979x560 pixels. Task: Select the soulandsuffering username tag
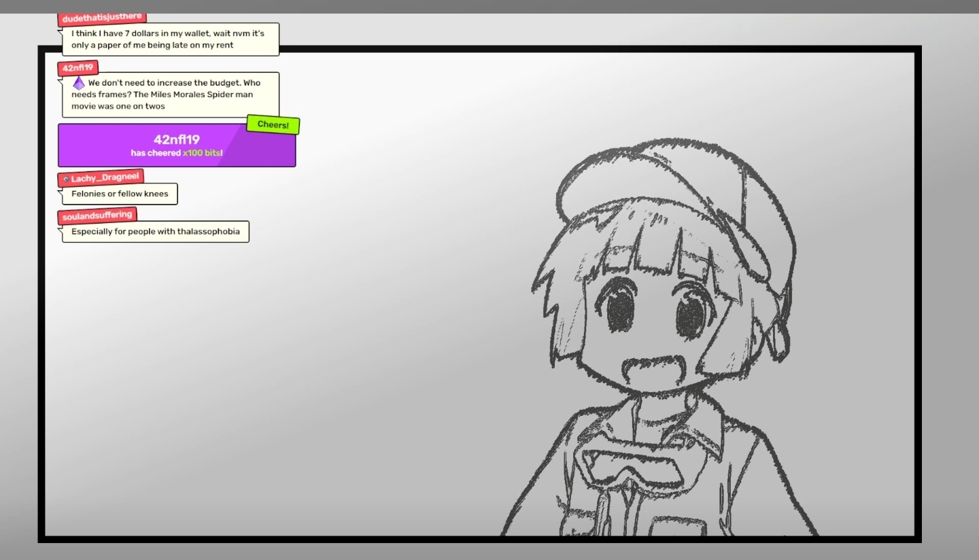(97, 216)
